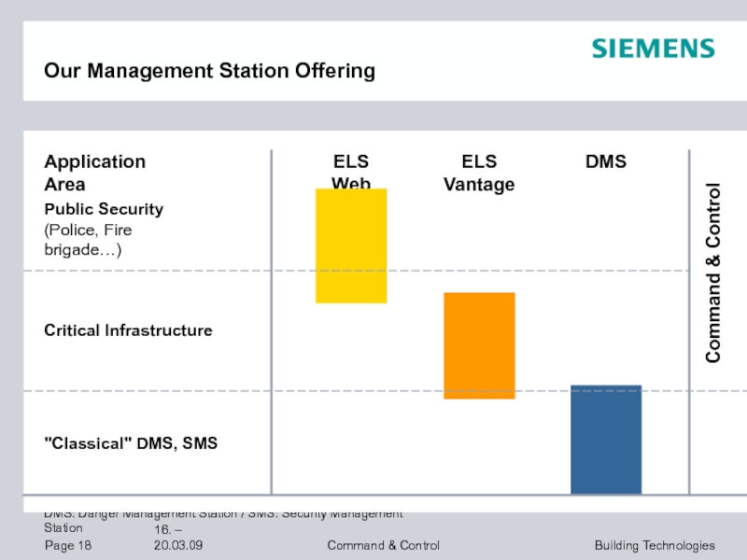Select the orange ELS Vantage bar

point(479,345)
